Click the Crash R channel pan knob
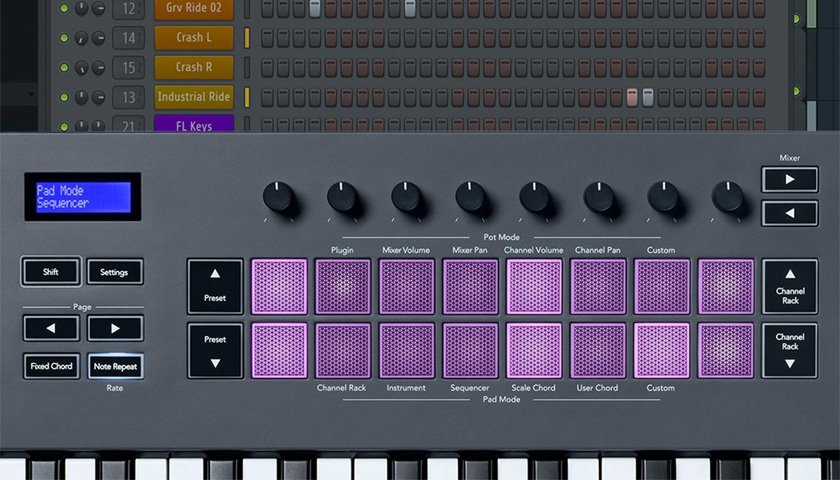Screen dimensions: 840x480 tap(81, 68)
